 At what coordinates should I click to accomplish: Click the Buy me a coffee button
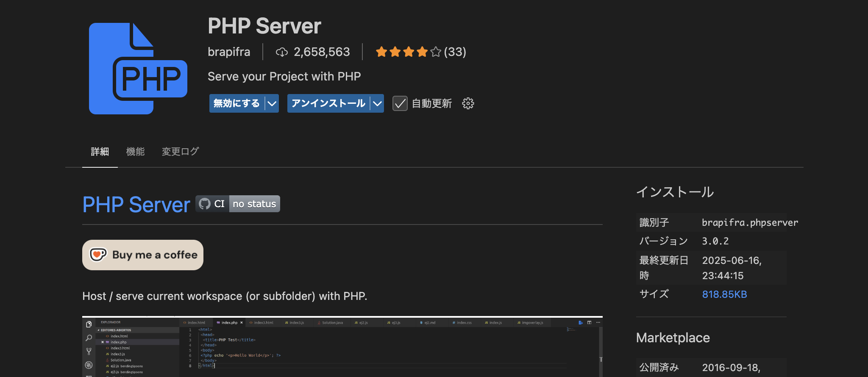point(143,255)
